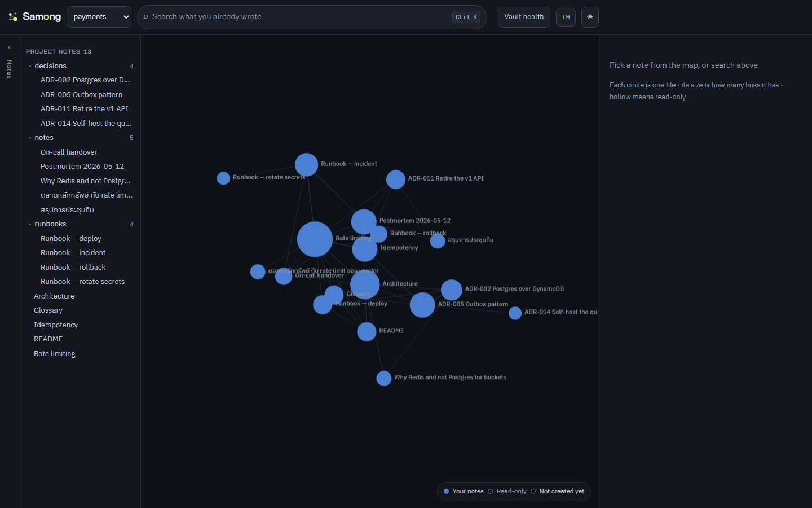Select the README graph node
This screenshot has height=508, width=812.
[x=367, y=332]
